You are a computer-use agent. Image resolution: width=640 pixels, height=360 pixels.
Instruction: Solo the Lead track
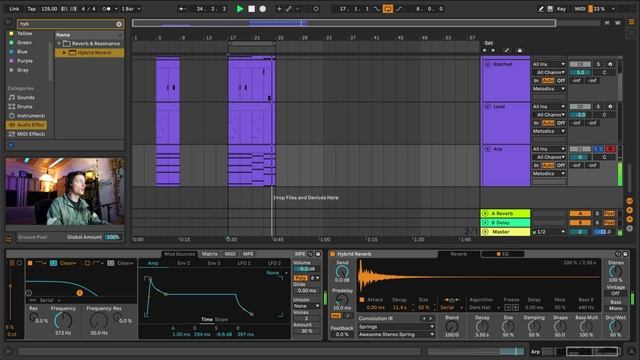(x=598, y=107)
